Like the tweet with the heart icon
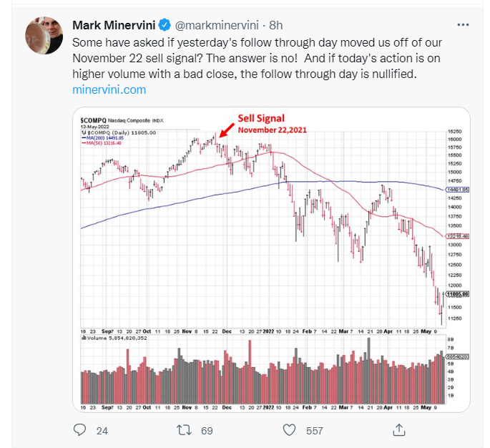The width and height of the screenshot is (490, 448). pyautogui.click(x=289, y=430)
